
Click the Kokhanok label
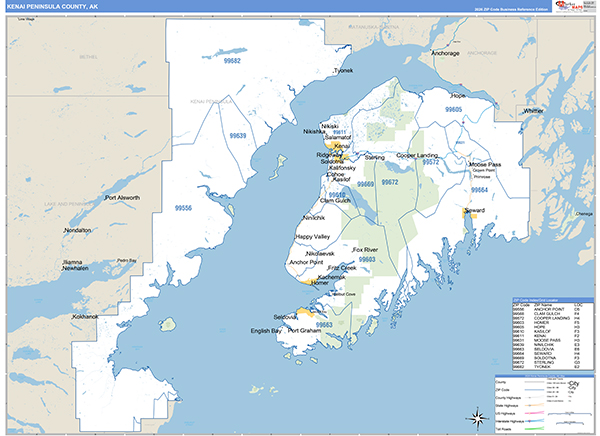tap(85, 317)
